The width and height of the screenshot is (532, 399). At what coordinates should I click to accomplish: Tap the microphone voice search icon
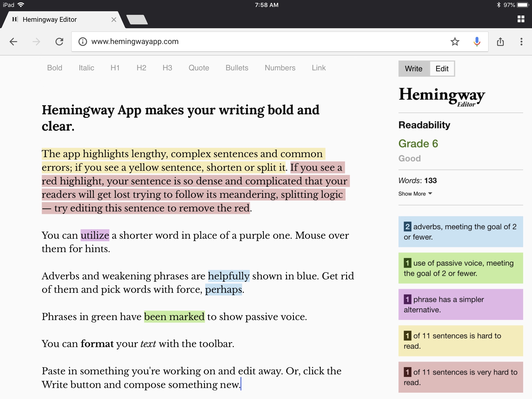pyautogui.click(x=477, y=42)
